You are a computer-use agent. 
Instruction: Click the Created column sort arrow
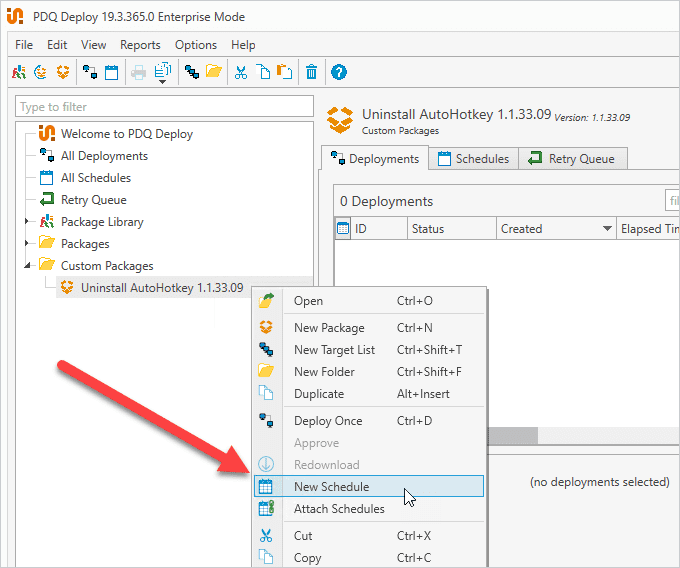[607, 229]
